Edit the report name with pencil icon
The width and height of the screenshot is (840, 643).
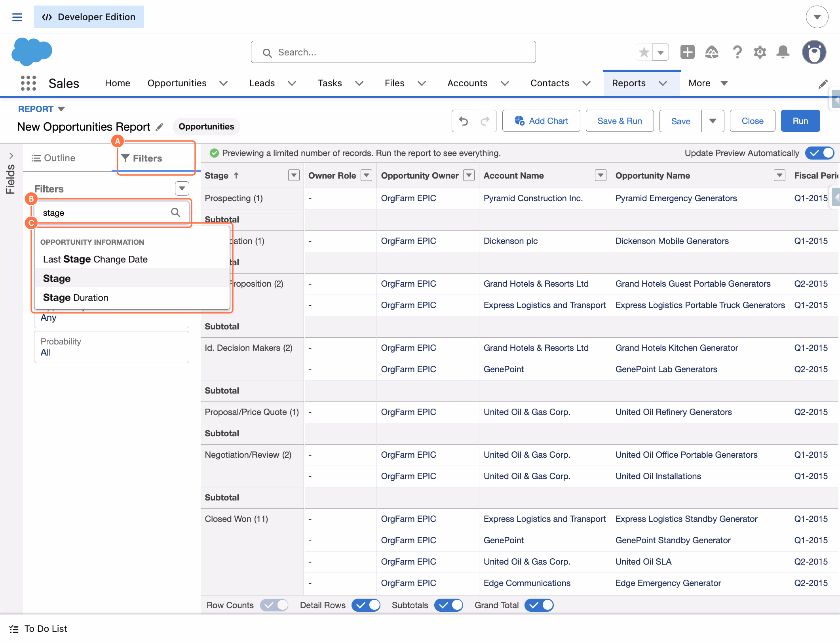160,127
